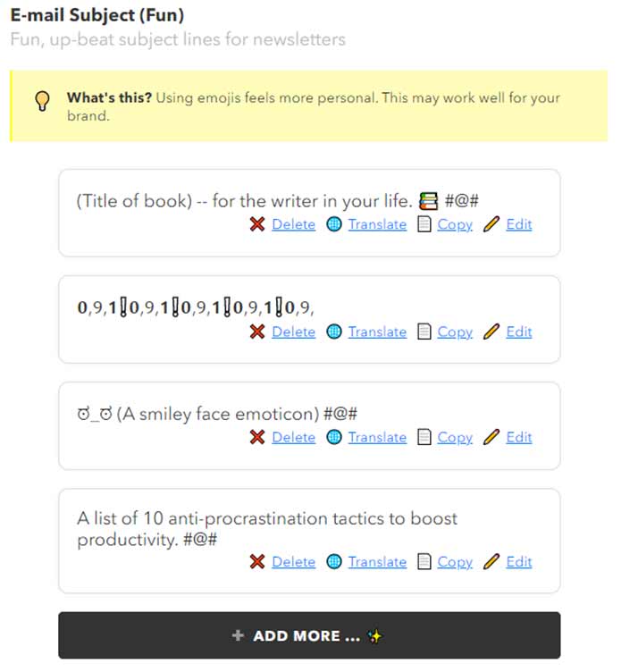
Task: Edit the anti-procrastination tactics subject link
Action: coord(519,562)
